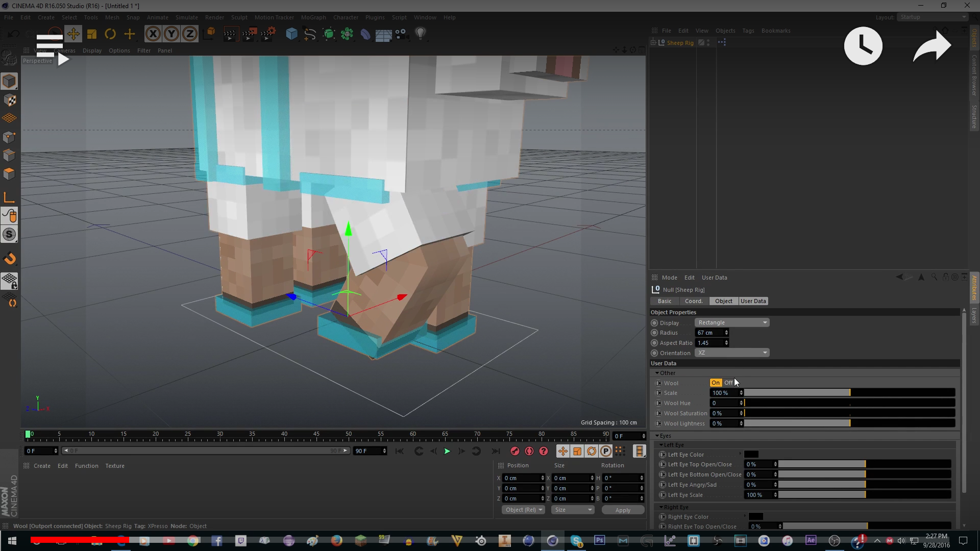Open the Simulate menu
This screenshot has height=551, width=980.
[186, 17]
